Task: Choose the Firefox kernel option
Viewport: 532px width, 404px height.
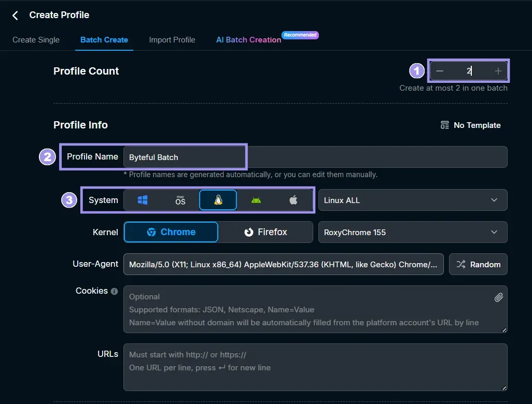Action: tap(265, 232)
